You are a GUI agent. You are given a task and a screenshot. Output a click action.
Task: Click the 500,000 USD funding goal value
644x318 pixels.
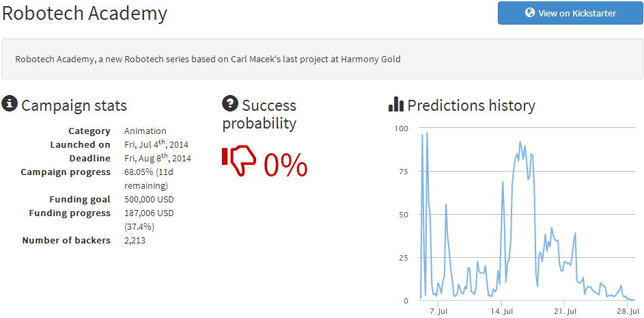pos(149,200)
